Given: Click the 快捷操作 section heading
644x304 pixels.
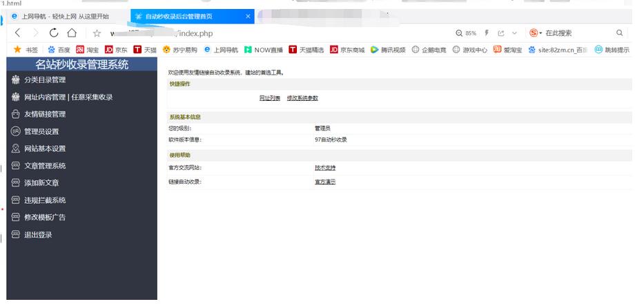Looking at the screenshot, I should click(x=180, y=84).
